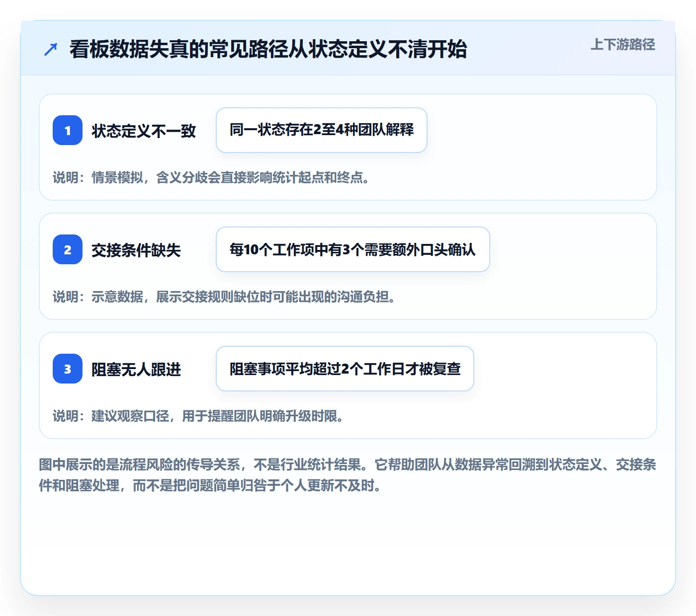
Task: Click the note starting 说明：情景模拟
Action: pos(211,177)
